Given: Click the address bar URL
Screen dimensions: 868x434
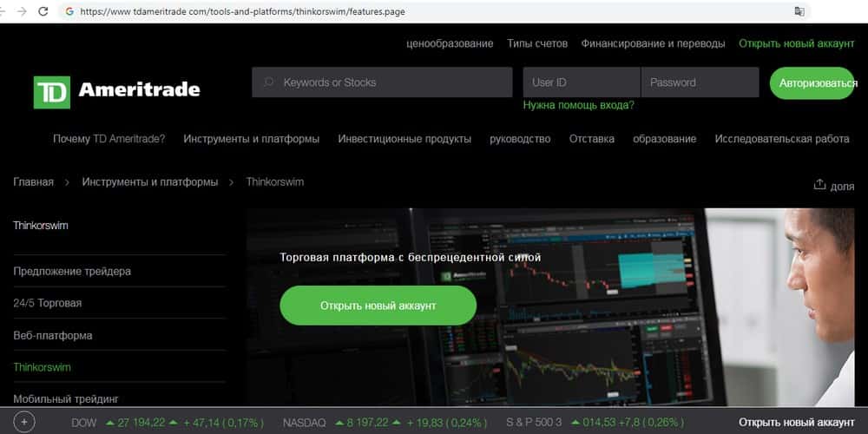Looking at the screenshot, I should pyautogui.click(x=242, y=11).
